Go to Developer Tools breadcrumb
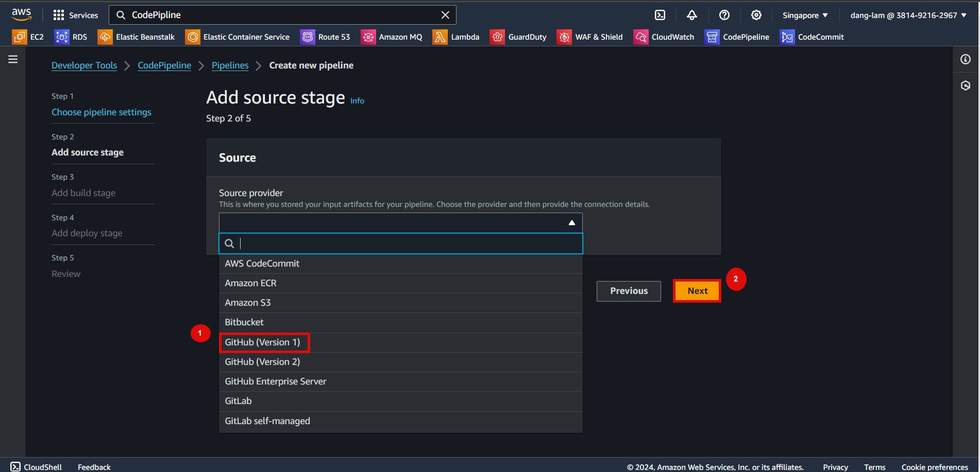Image resolution: width=980 pixels, height=472 pixels. pyautogui.click(x=84, y=65)
